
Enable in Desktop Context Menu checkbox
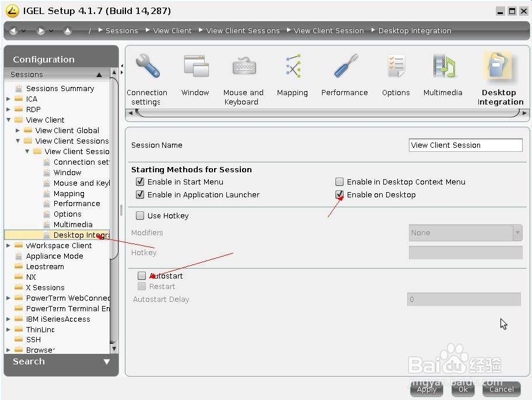tap(339, 182)
